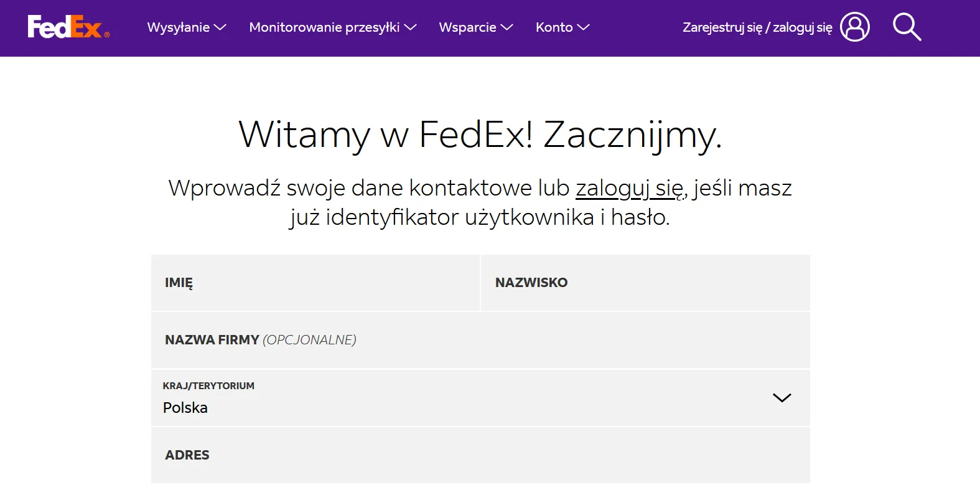Click the chevron beside Wsparcie
Image resolution: width=980 pixels, height=500 pixels.
(507, 27)
